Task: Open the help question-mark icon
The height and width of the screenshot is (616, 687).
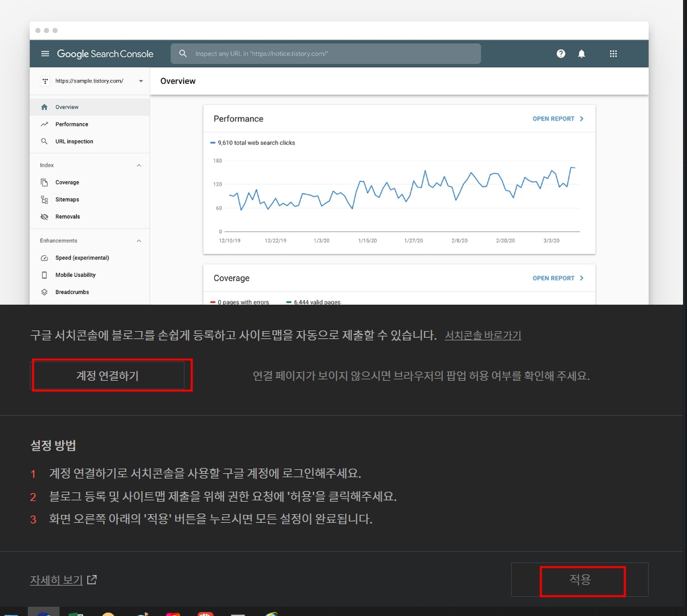Action: coord(561,54)
